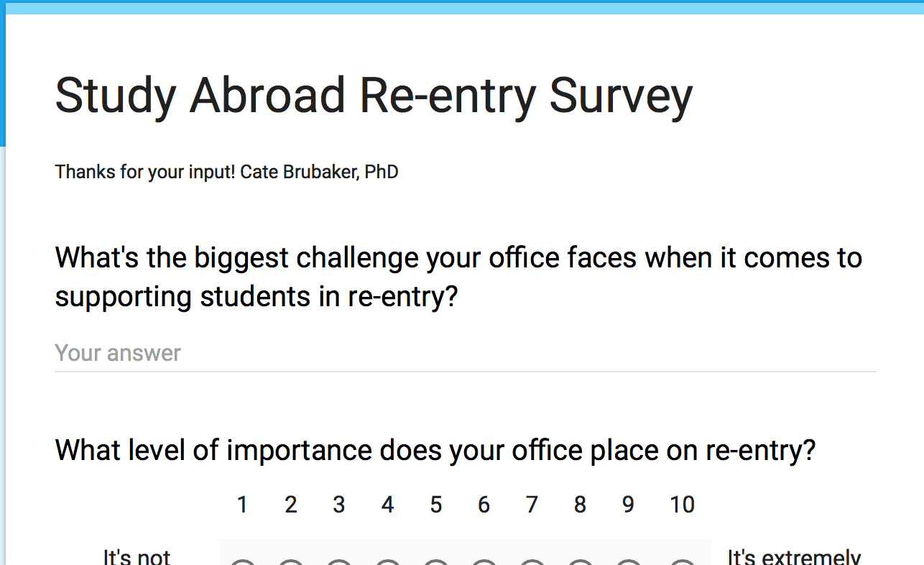Image resolution: width=924 pixels, height=565 pixels.
Task: Click the 'It's not' scale label
Action: coord(137,556)
